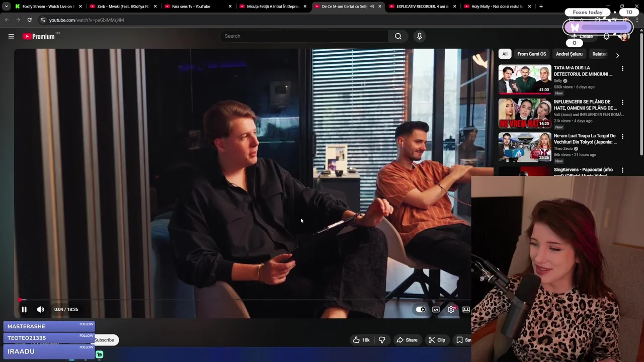Click the Create video button
This screenshot has width=644, height=362.
coord(583,36)
